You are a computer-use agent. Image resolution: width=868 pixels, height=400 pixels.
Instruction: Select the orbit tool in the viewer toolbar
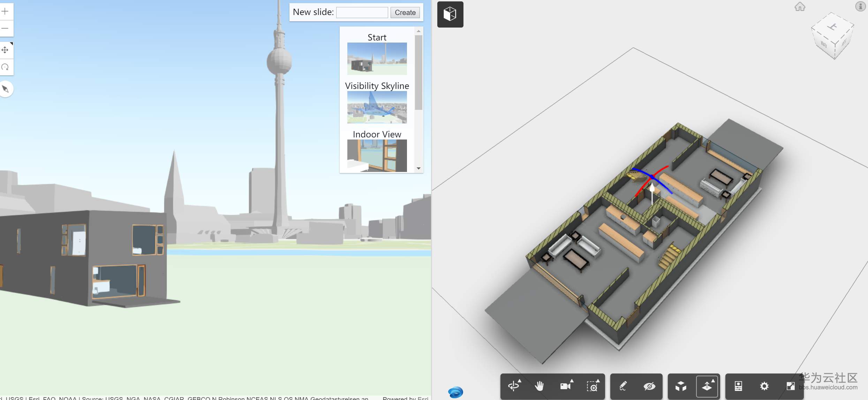coord(514,386)
